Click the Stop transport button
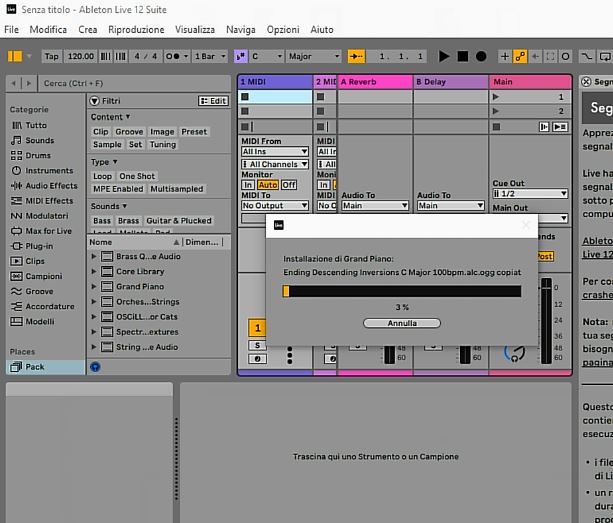 click(463, 57)
